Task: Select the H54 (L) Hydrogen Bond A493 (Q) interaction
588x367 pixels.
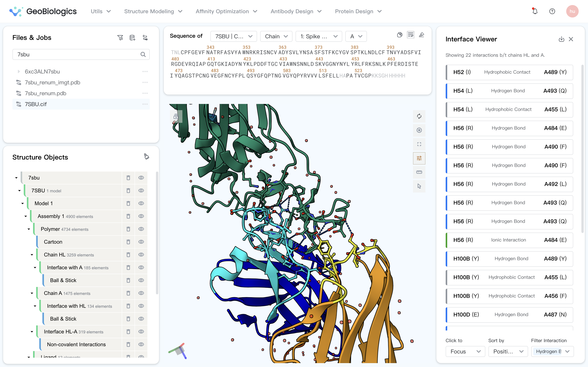Action: (x=509, y=91)
